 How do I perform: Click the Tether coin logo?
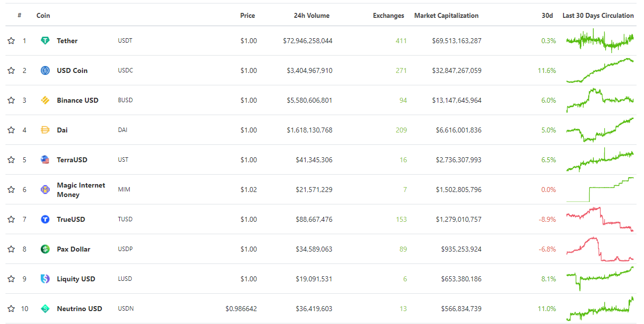45,41
